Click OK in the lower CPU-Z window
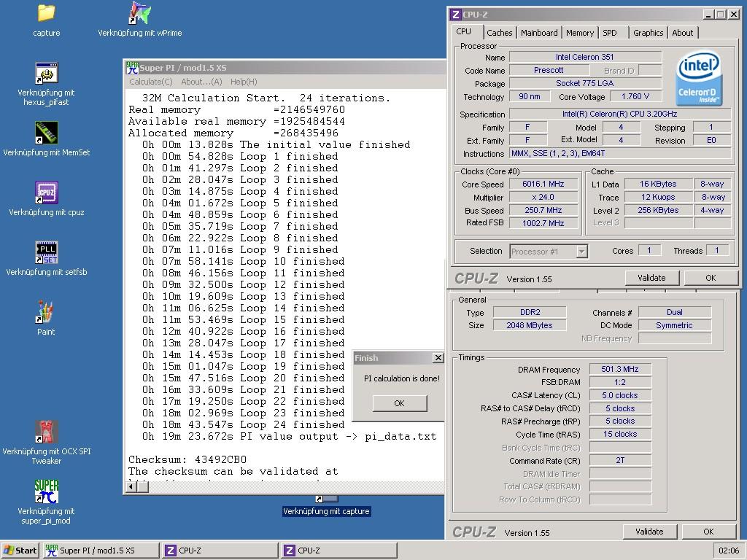Viewport: 747px width, 560px height. coord(708,532)
